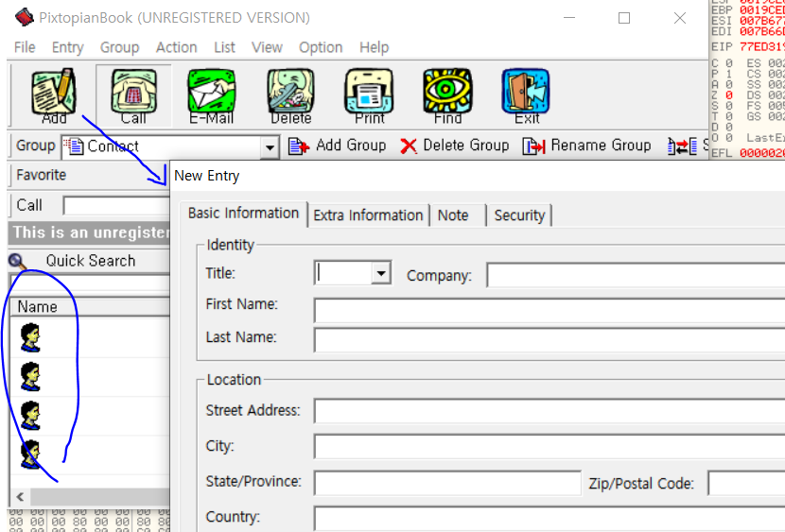The width and height of the screenshot is (785, 532).
Task: Click the Rename Group icon button
Action: 533,146
